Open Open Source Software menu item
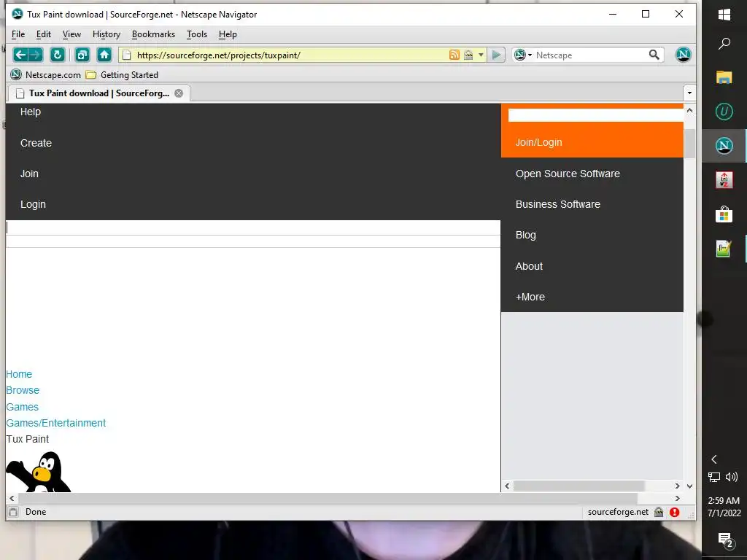 [x=568, y=174]
